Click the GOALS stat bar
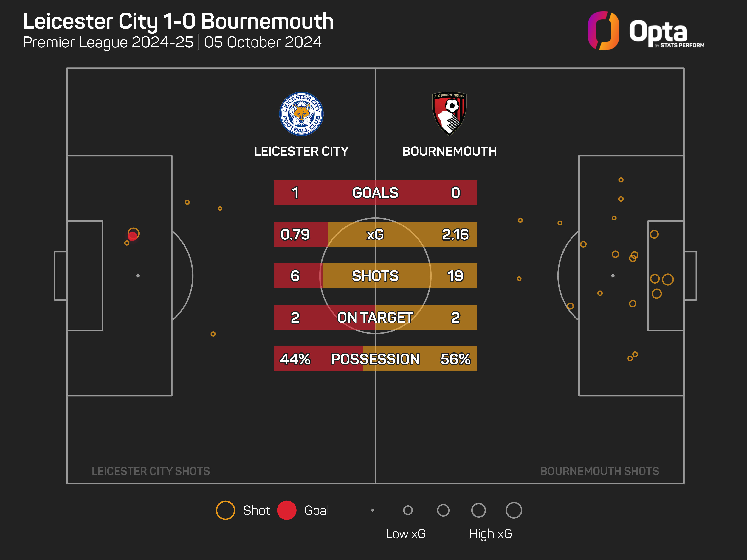Viewport: 747px width, 560px height. [x=375, y=193]
